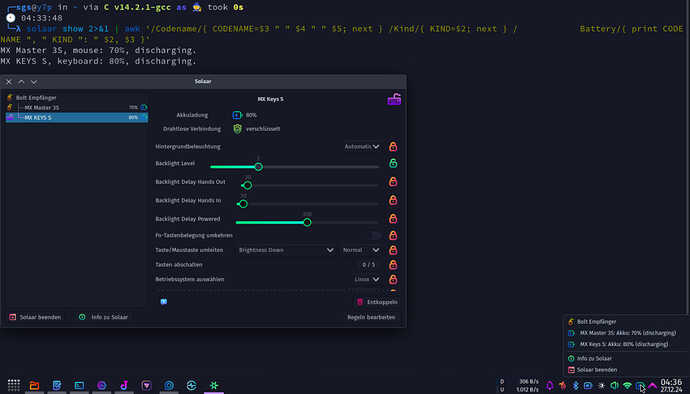Image resolution: width=690 pixels, height=394 pixels.
Task: Click the flame tray icon
Action: [x=562, y=386]
